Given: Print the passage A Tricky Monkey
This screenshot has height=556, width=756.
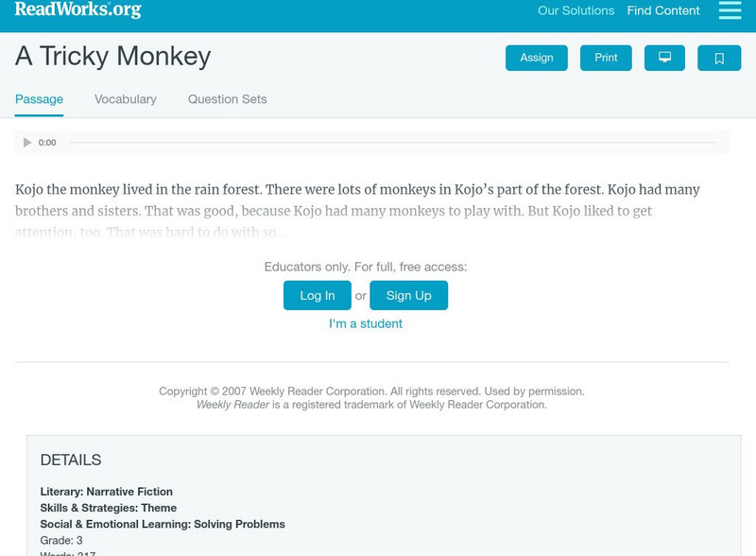Looking at the screenshot, I should [x=606, y=57].
